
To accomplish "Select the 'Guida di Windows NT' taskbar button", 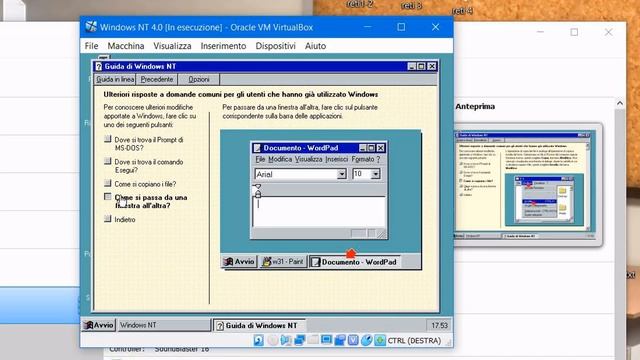I will (259, 325).
